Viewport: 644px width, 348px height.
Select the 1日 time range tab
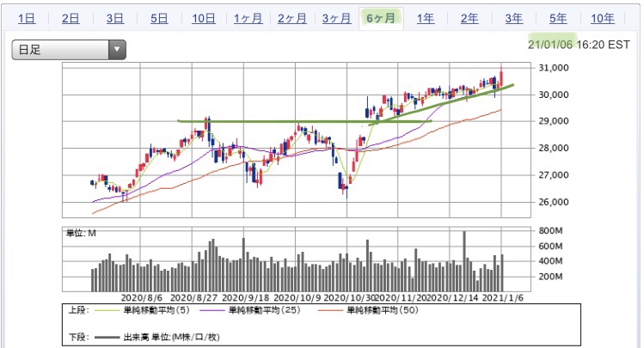[x=27, y=18]
